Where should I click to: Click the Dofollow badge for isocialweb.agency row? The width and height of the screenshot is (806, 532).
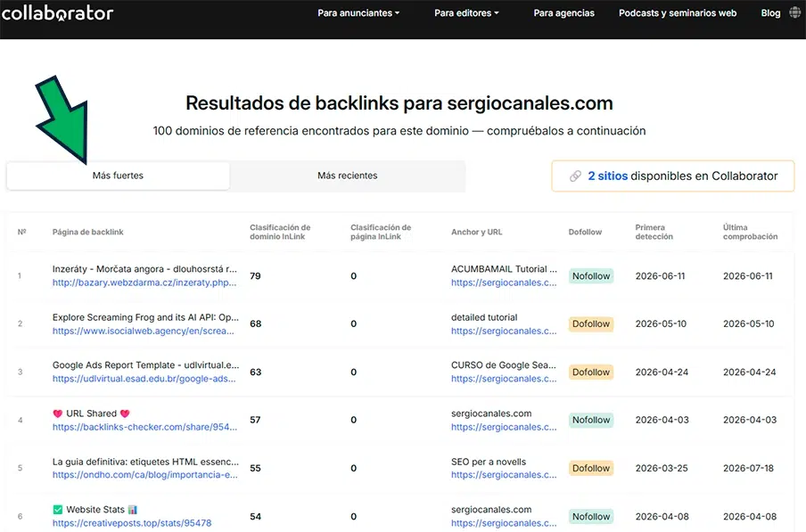point(591,324)
